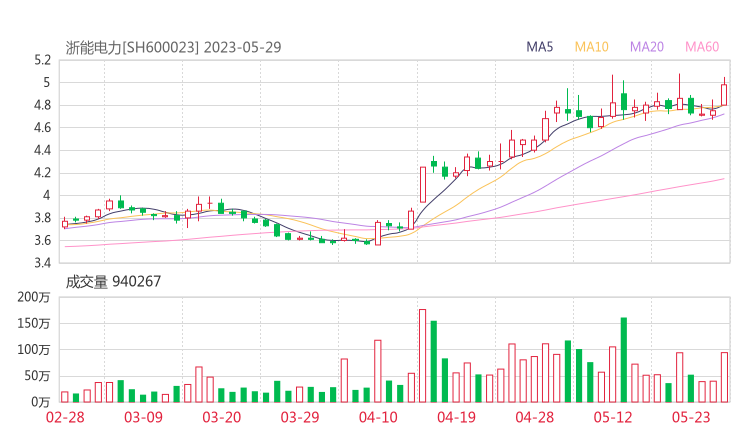The width and height of the screenshot is (740, 440).
Task: Click the tallest red volume bar near 04-19
Action: tap(422, 356)
